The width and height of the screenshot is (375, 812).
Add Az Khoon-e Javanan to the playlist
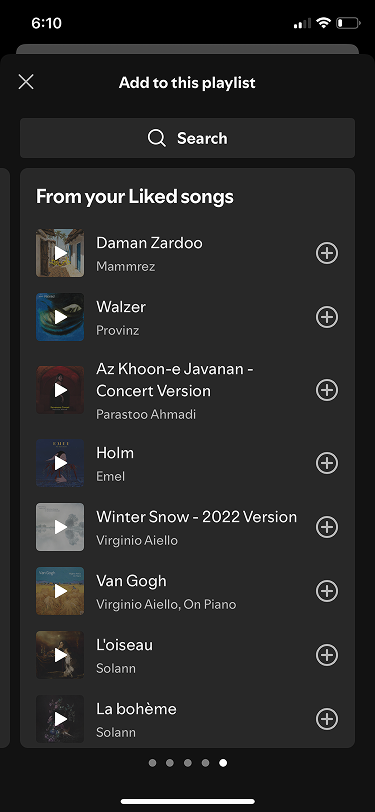click(x=327, y=390)
